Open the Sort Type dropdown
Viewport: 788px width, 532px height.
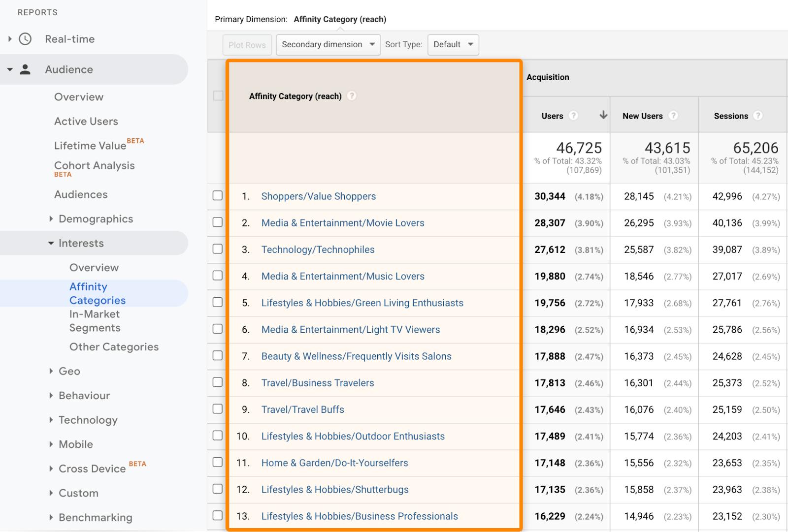tap(453, 44)
